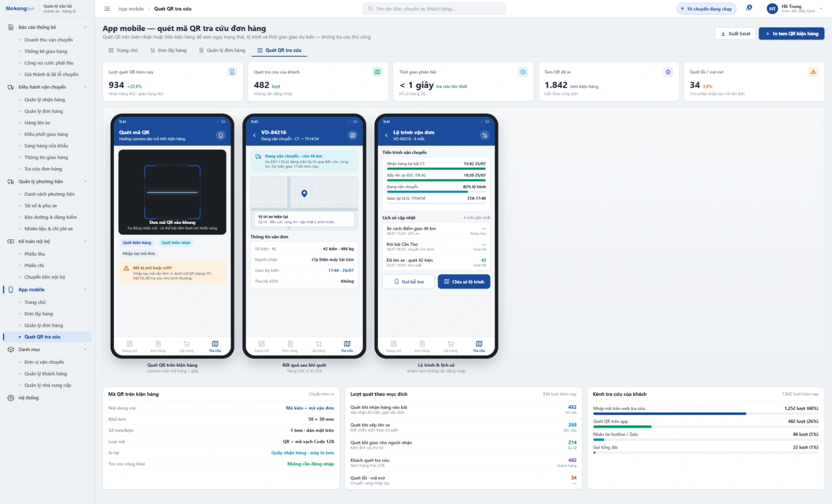Collapse the Kế toán nội bộ chevron
Screen dimensions: 832x504
85,242
